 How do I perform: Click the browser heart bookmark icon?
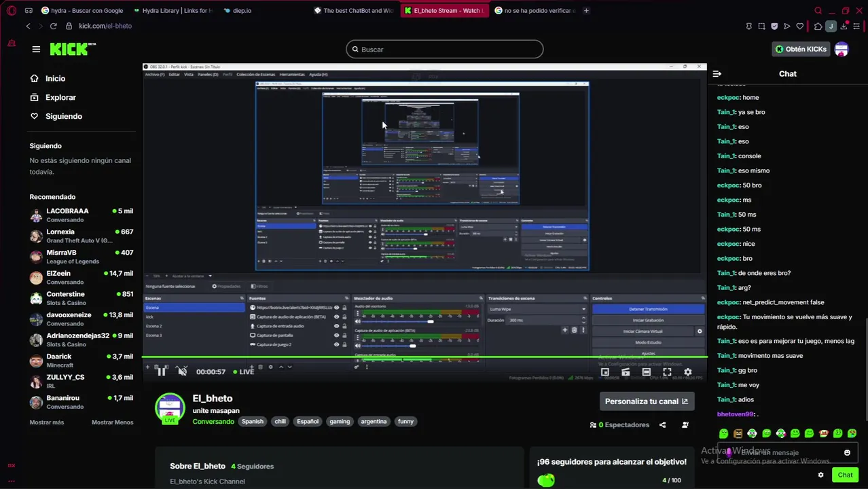(x=799, y=26)
